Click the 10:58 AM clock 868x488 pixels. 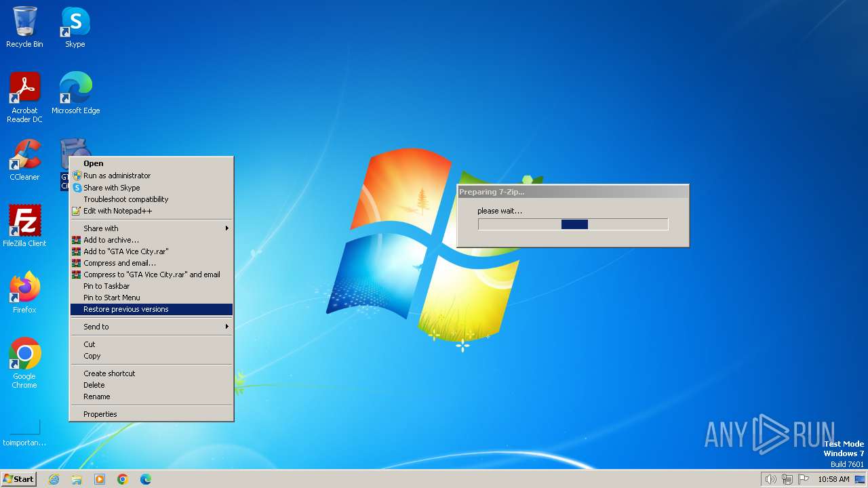click(x=833, y=479)
